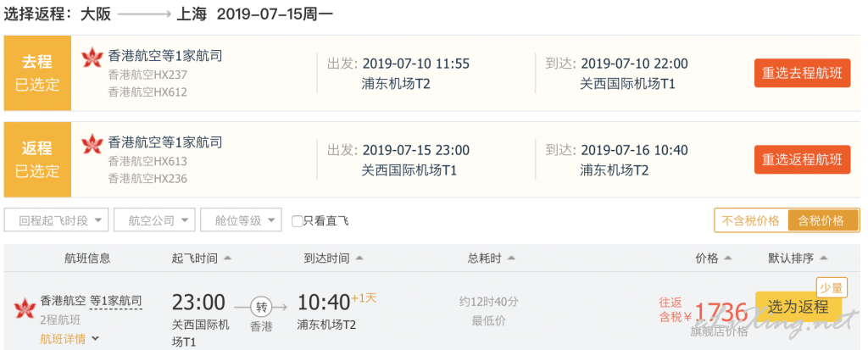Viewport: 868px width, 350px height.
Task: Switch to 含税价格 display
Action: [x=823, y=220]
